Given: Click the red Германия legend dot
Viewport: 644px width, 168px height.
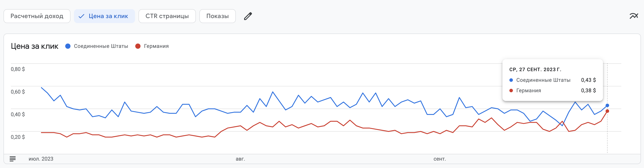Looking at the screenshot, I should pos(138,46).
